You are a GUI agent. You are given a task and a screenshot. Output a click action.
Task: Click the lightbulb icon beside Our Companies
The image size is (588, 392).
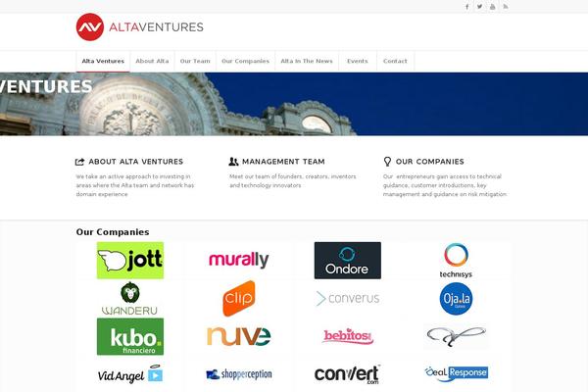pyautogui.click(x=387, y=162)
